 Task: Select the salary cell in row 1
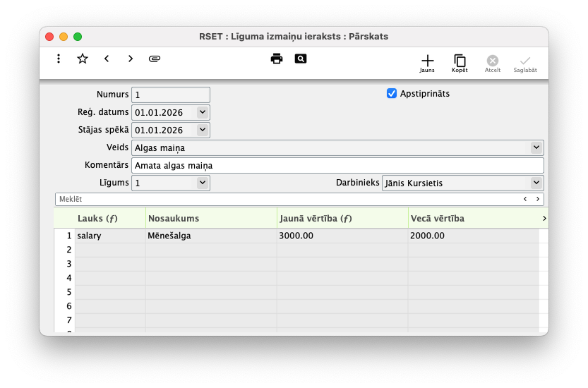point(109,236)
